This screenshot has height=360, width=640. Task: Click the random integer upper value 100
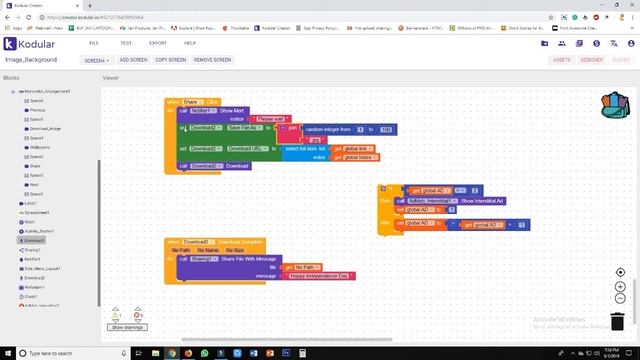pyautogui.click(x=385, y=130)
